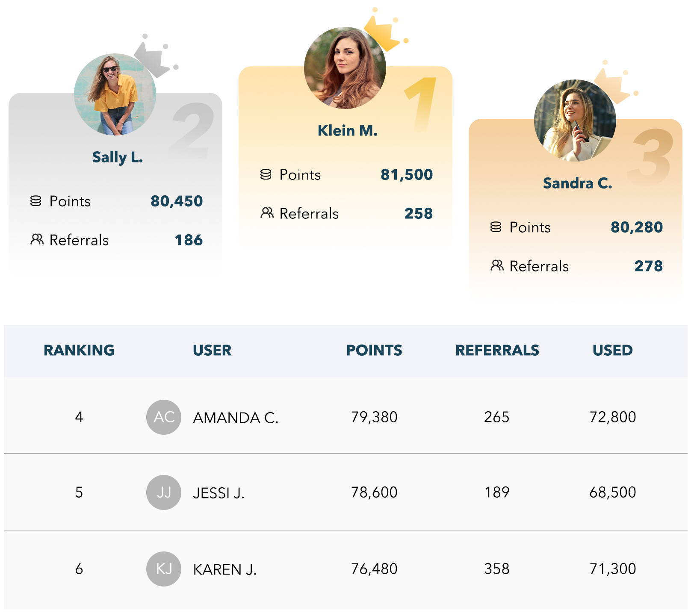
Task: Click the Referrals people icon on Klein M. card
Action: (x=267, y=213)
